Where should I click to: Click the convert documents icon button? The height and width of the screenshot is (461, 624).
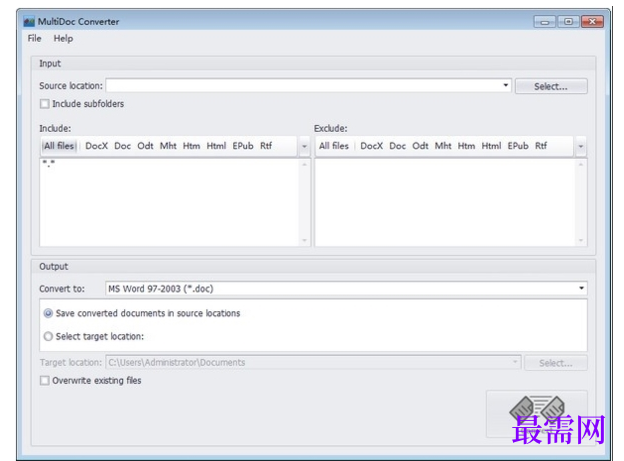coord(536,414)
